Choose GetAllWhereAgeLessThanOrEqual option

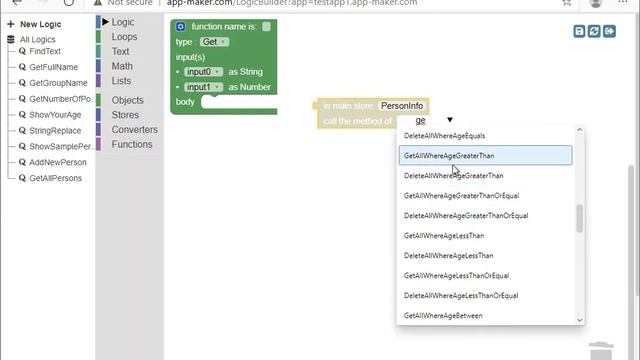(x=485, y=276)
